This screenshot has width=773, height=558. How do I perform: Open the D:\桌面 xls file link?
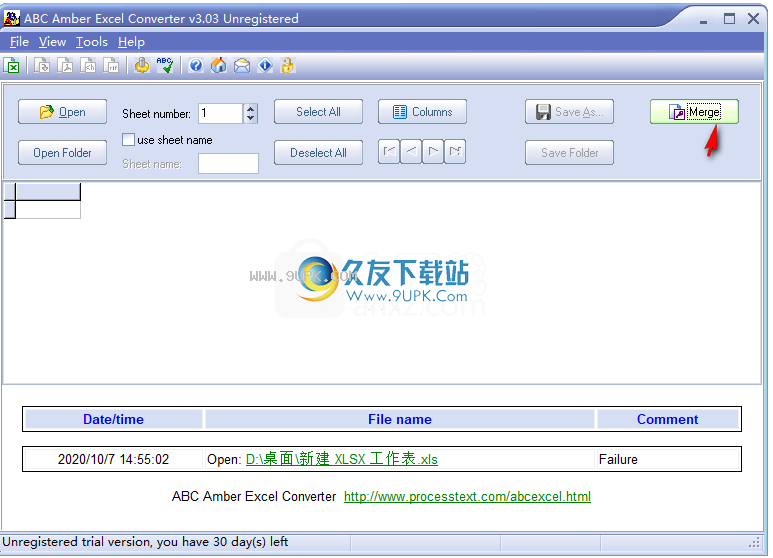342,459
